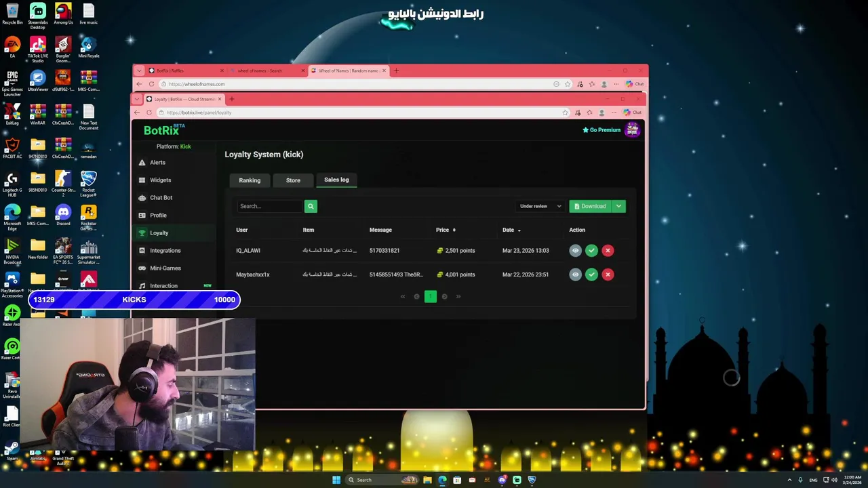Screen dimensions: 868x488
Task: Switch to the Store tab
Action: point(293,180)
